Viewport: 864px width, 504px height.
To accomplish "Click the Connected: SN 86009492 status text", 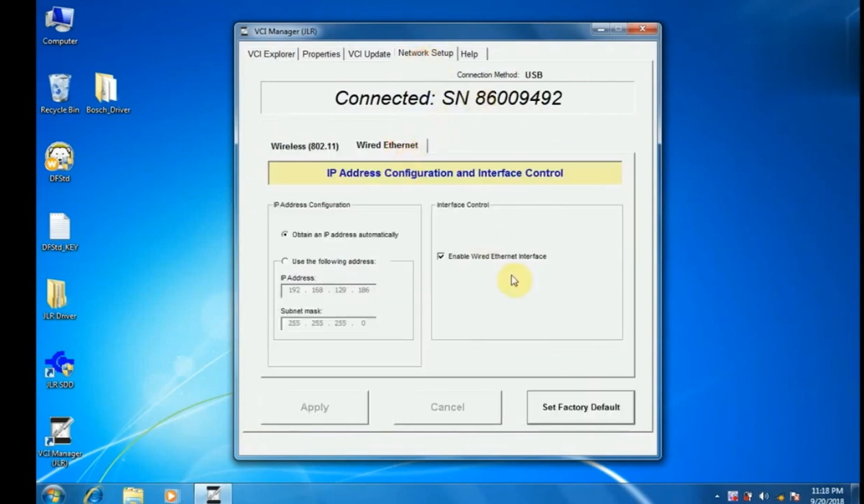I will 448,98.
